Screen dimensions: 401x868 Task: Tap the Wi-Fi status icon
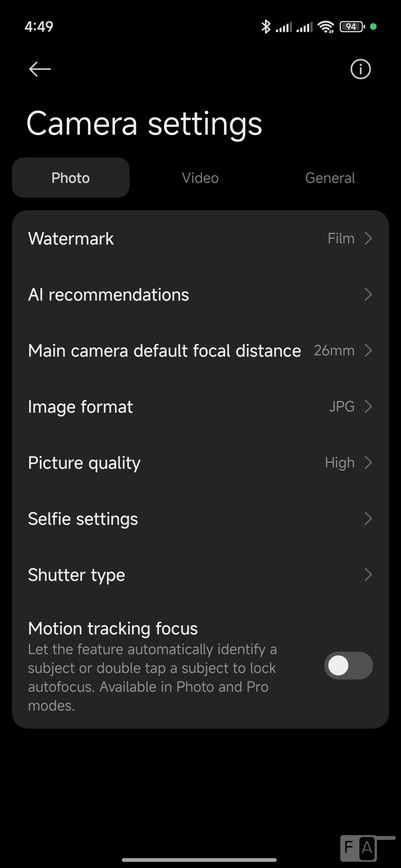click(326, 26)
